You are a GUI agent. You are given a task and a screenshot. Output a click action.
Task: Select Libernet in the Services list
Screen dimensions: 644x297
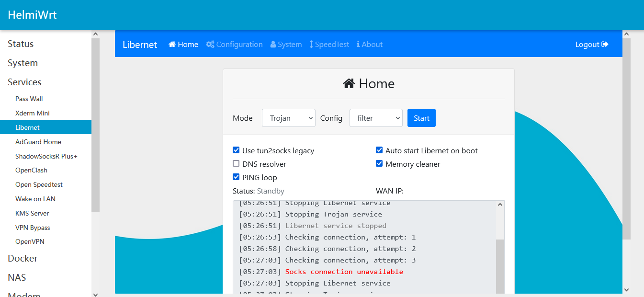point(45,127)
